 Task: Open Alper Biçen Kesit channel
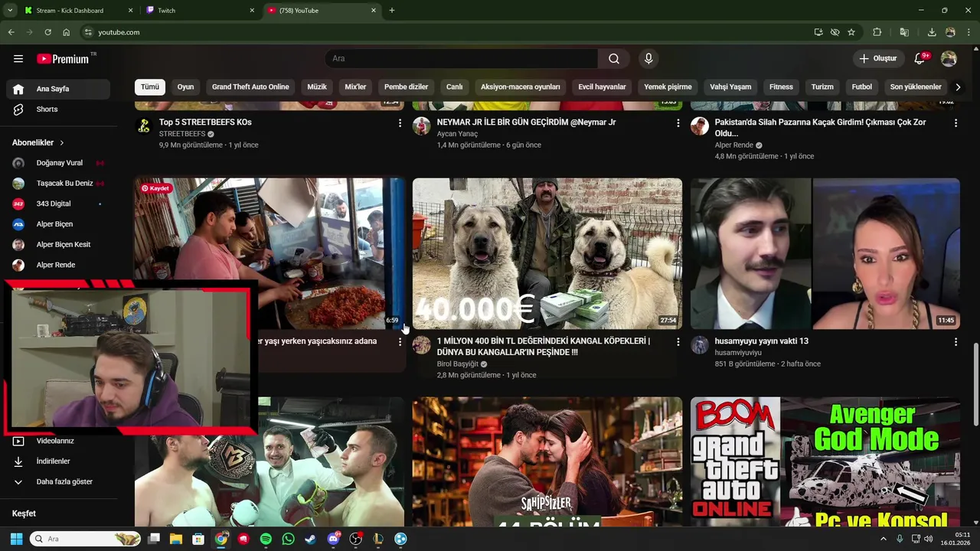(58, 245)
